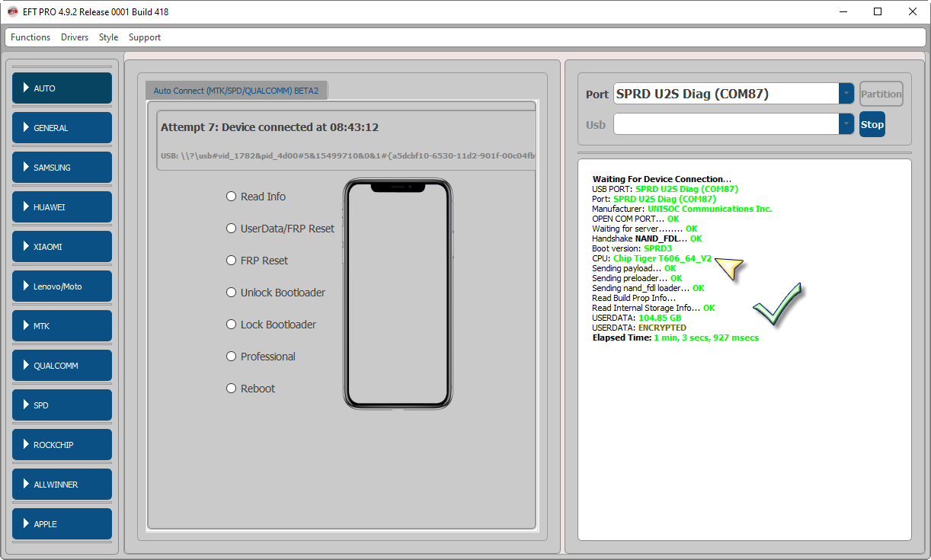The width and height of the screenshot is (931, 560).
Task: Select the XIAOMI section in the sidebar
Action: (61, 246)
